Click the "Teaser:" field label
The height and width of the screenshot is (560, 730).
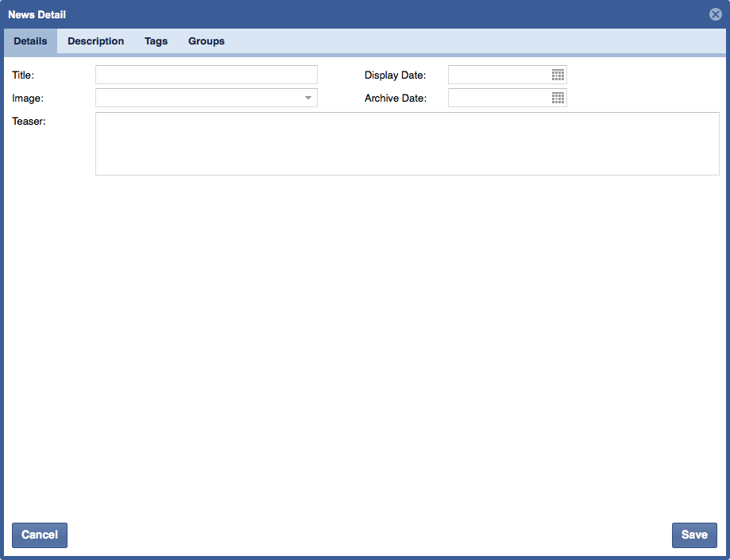coord(29,122)
